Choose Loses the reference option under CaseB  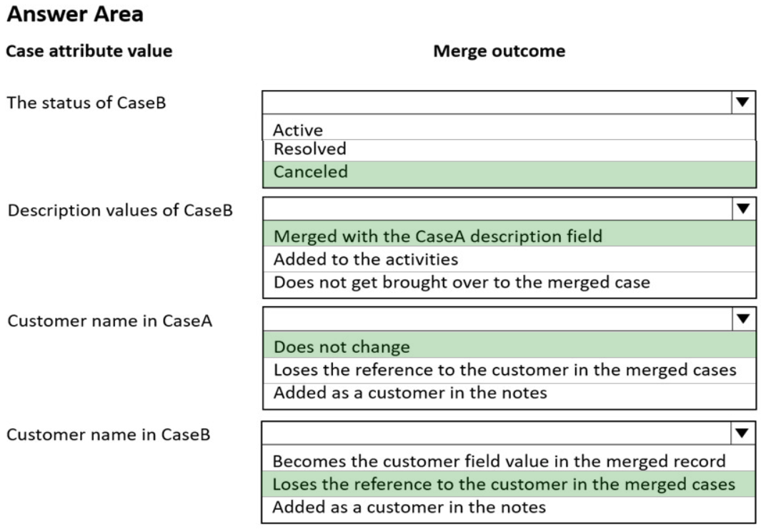coord(504,484)
